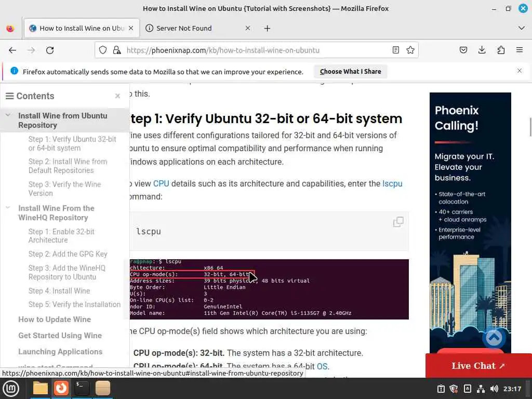
Task: Open the clock showing 23:17
Action: [512, 389]
